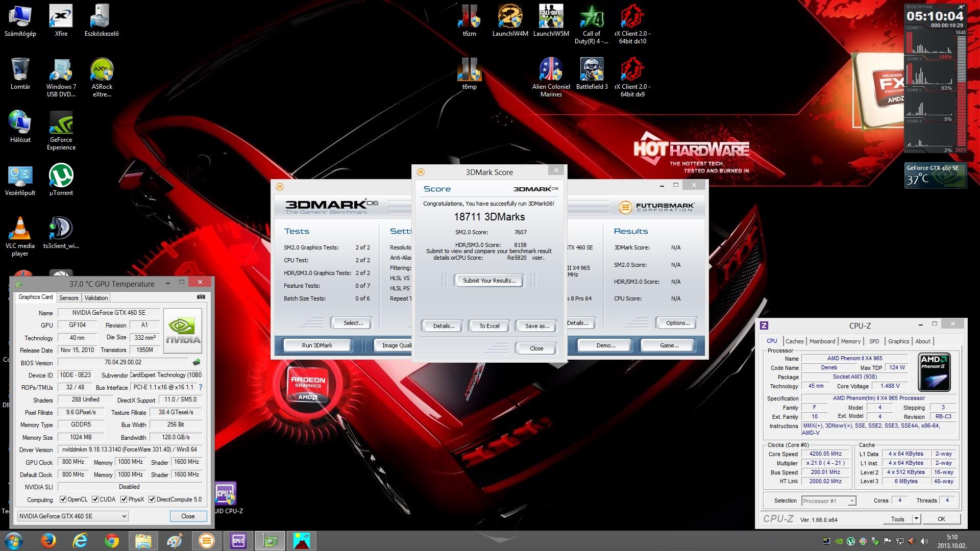This screenshot has width=980, height=551.
Task: Switch to the Sensors tab in GPU-Z
Action: point(68,298)
